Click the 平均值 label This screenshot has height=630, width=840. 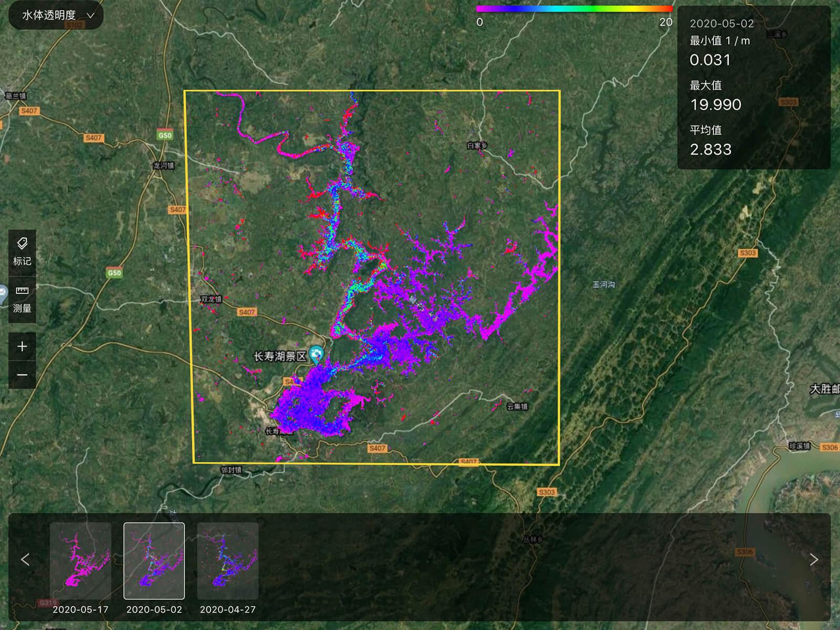point(706,130)
